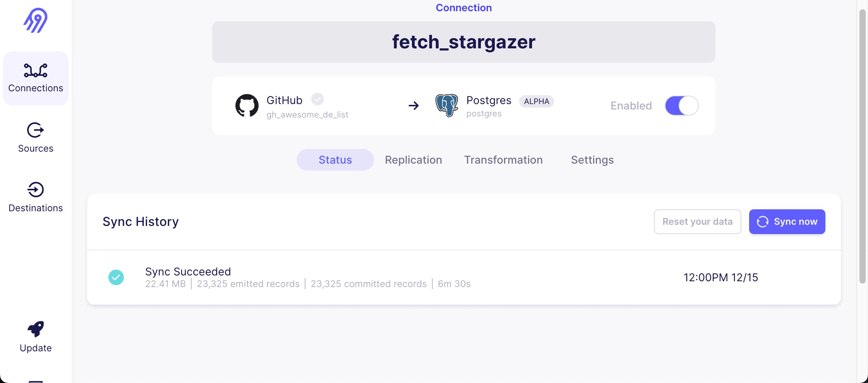Click the verified badge next to GitHub
The image size is (868, 383).
click(x=317, y=99)
